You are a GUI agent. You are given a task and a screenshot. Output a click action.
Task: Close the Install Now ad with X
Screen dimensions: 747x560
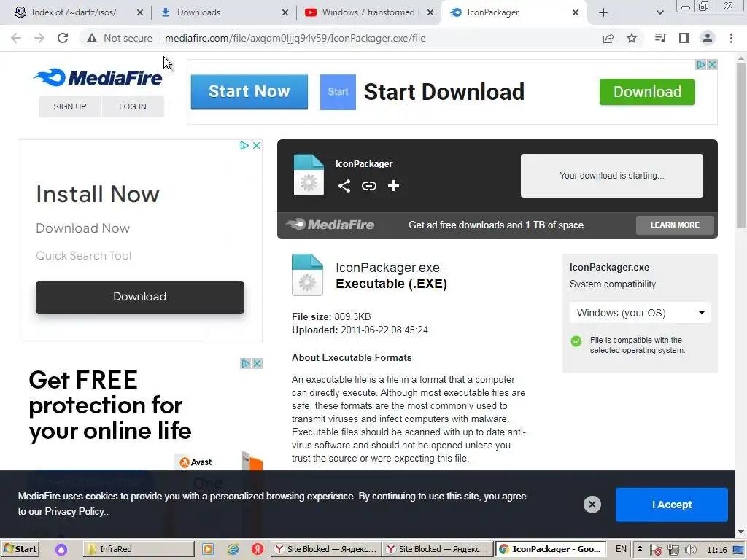tap(256, 145)
